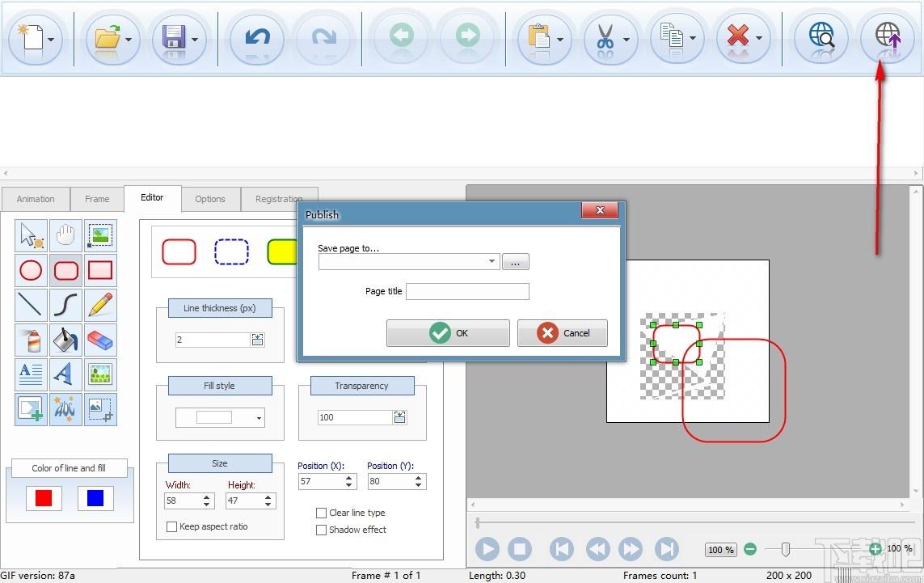Image resolution: width=924 pixels, height=583 pixels.
Task: Open the folder icon in toolbar
Action: tap(108, 38)
